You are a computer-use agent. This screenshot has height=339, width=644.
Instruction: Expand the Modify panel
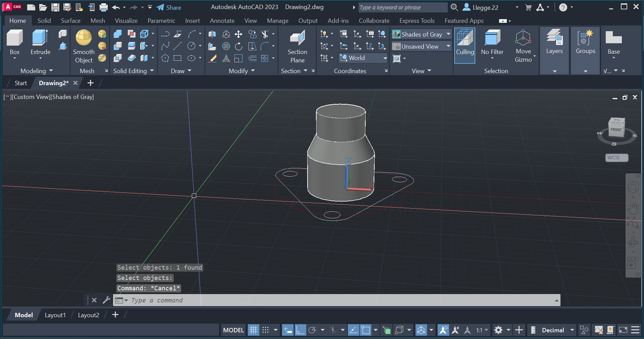(242, 71)
